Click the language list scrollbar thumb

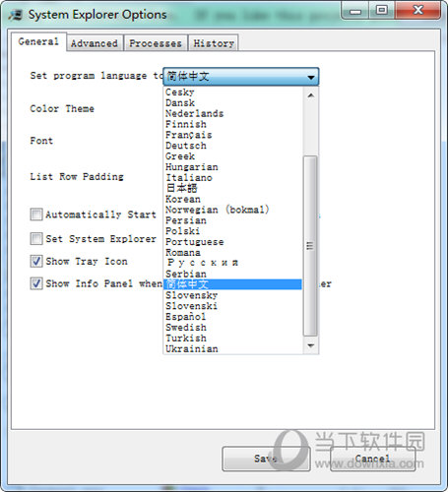[310, 246]
